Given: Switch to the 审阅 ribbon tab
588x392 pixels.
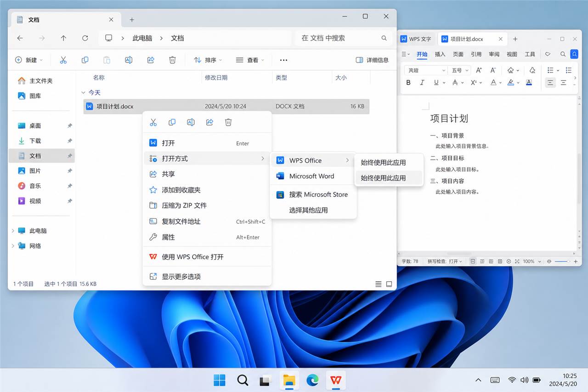Looking at the screenshot, I should tap(494, 54).
